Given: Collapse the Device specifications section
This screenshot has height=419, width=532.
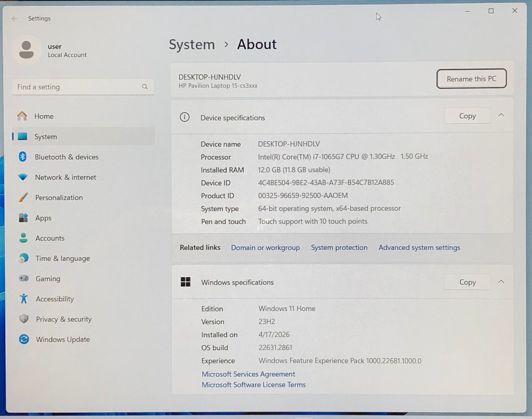Looking at the screenshot, I should click(501, 115).
